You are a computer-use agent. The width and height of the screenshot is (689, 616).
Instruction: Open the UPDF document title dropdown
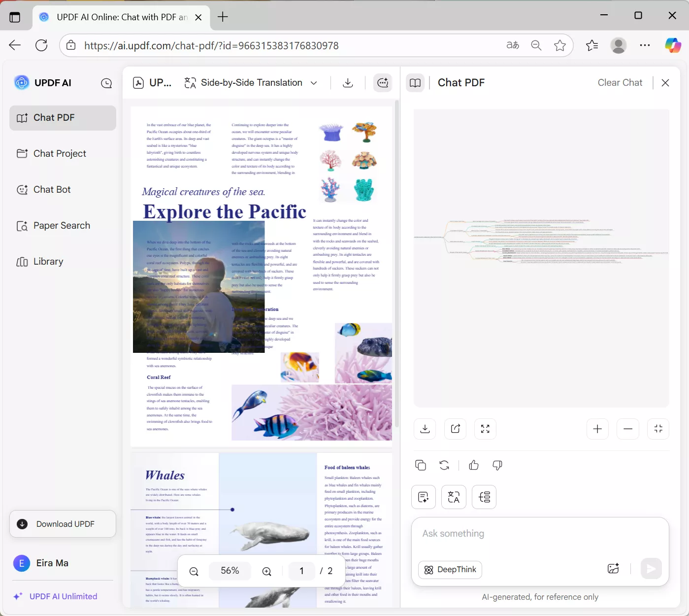click(153, 83)
